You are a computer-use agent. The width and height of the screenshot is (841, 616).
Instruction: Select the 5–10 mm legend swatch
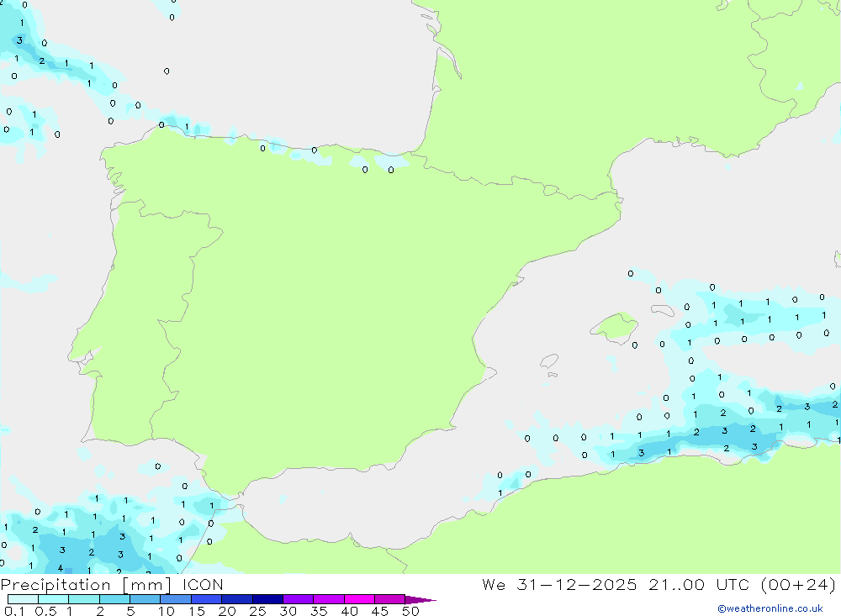coord(145,599)
